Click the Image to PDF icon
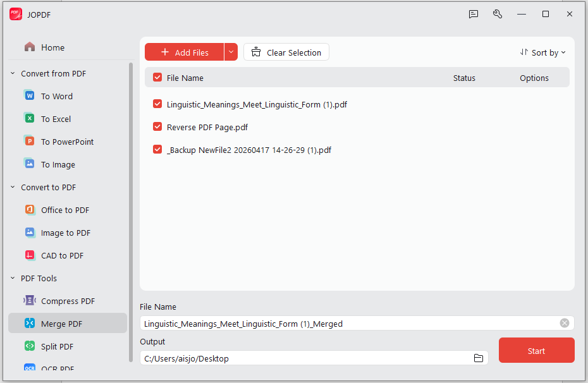The width and height of the screenshot is (588, 383). pos(30,233)
